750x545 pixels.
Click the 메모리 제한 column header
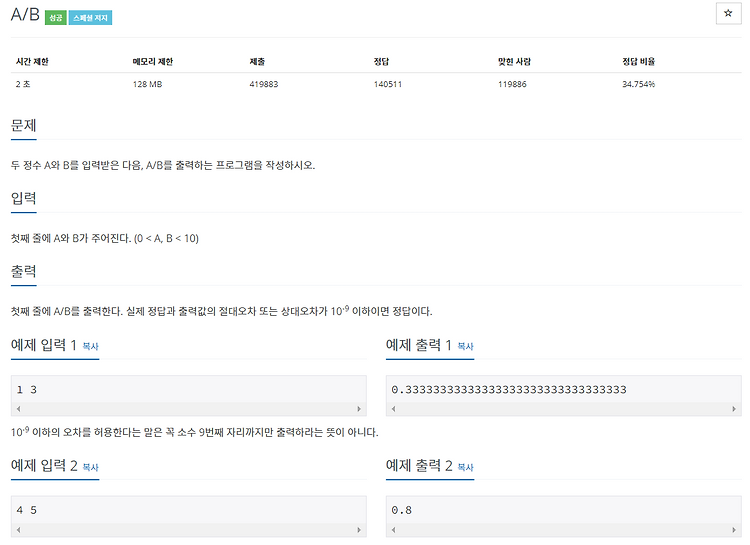(153, 61)
